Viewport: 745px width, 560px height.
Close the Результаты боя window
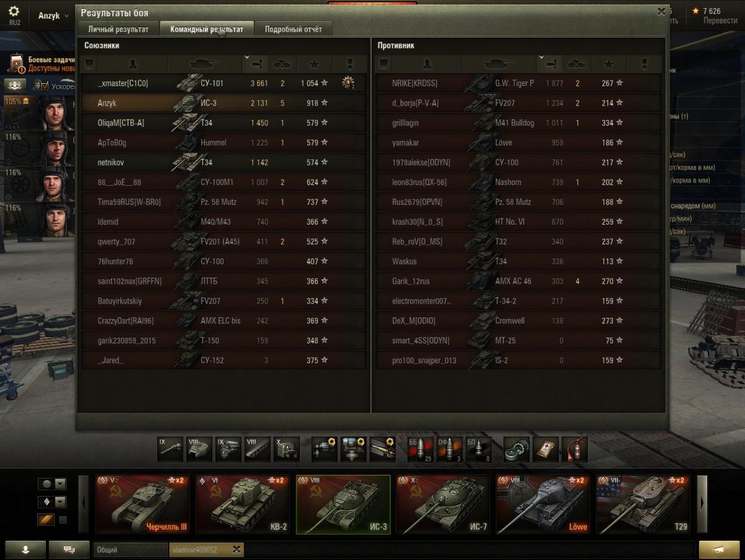click(x=661, y=11)
